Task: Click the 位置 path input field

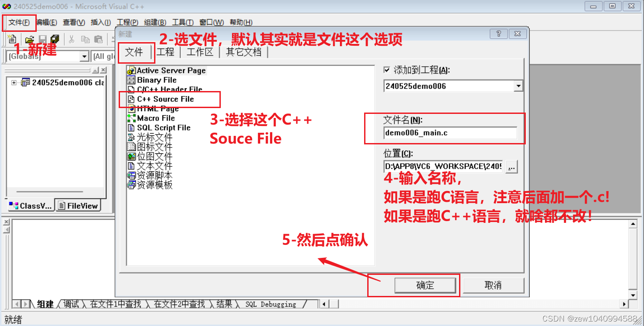Action: tap(443, 167)
